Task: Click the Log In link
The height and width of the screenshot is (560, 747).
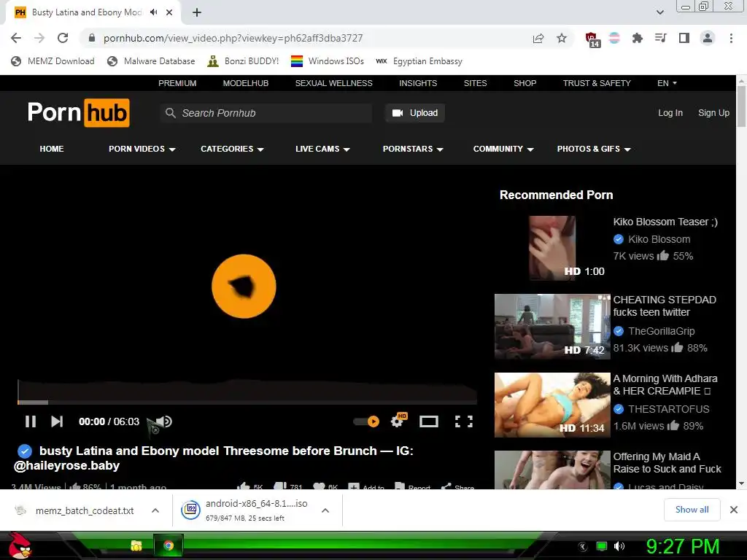Action: 670,113
